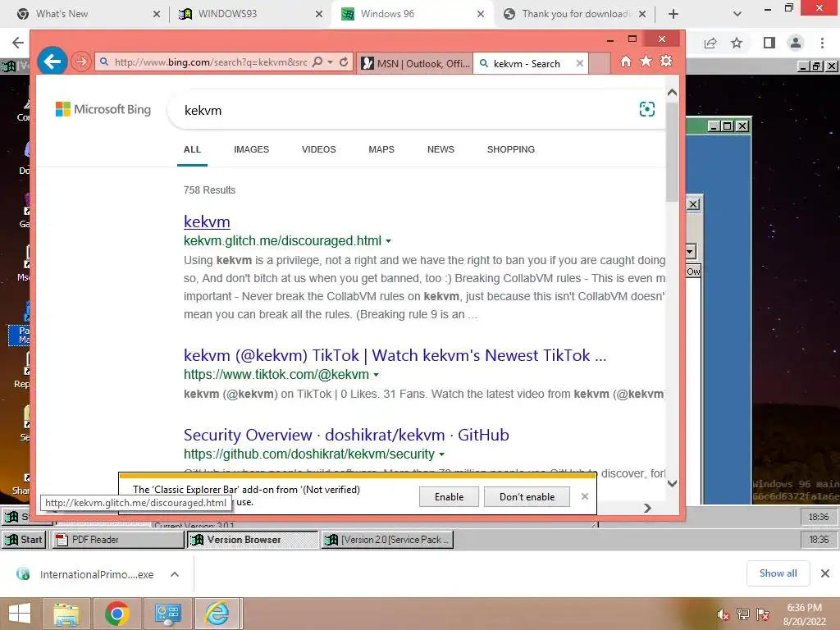Open IE Favorites star icon
Viewport: 840px width, 630px height.
(x=646, y=62)
